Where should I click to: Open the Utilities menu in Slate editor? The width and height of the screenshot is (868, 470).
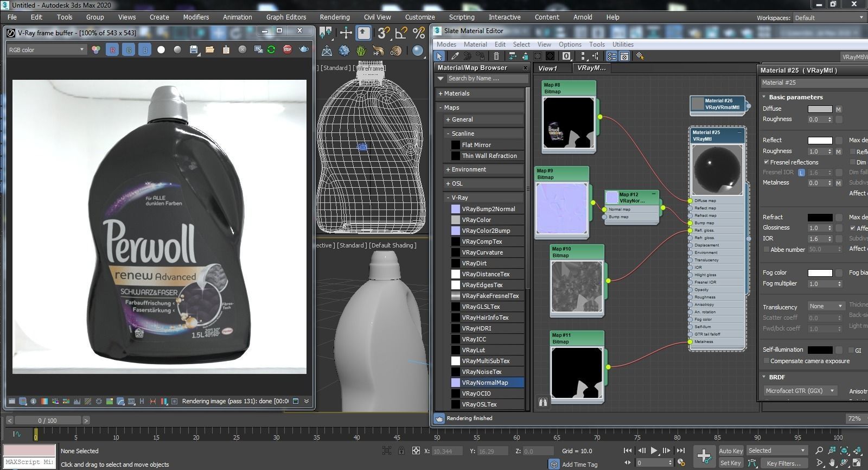tap(623, 45)
